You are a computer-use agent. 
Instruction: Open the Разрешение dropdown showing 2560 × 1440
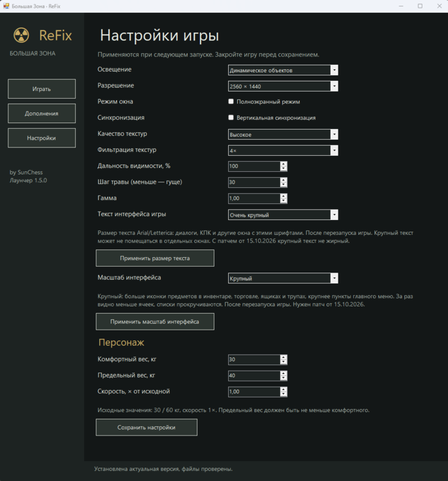tap(283, 86)
